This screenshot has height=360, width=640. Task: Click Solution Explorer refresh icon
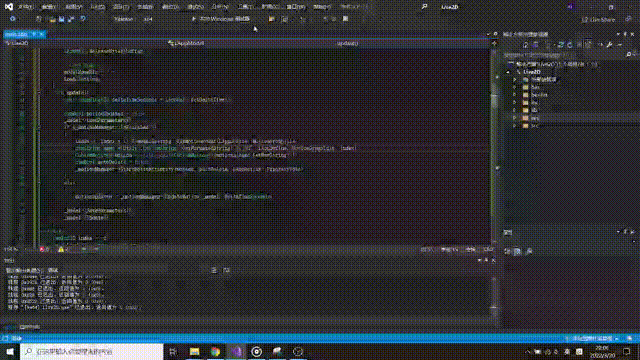(x=570, y=45)
